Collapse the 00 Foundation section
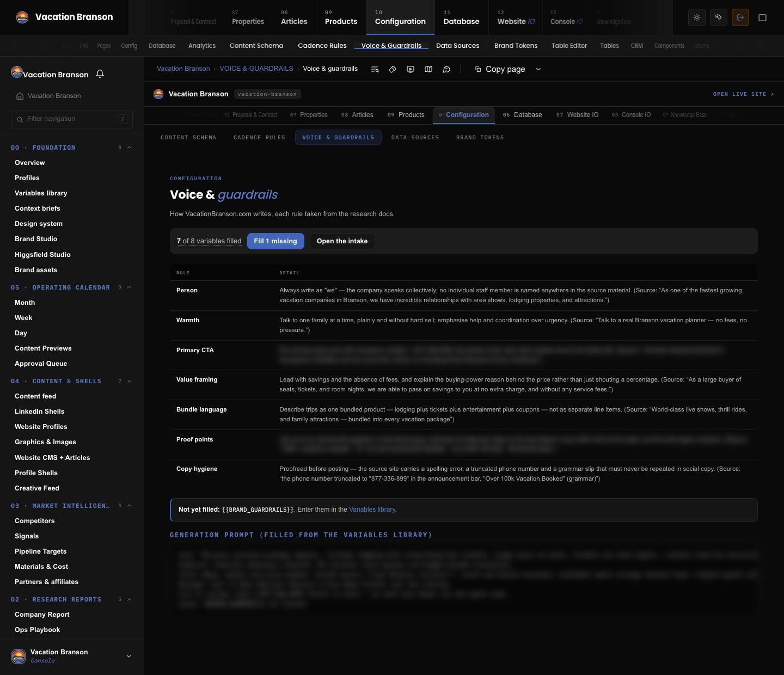 [x=129, y=148]
